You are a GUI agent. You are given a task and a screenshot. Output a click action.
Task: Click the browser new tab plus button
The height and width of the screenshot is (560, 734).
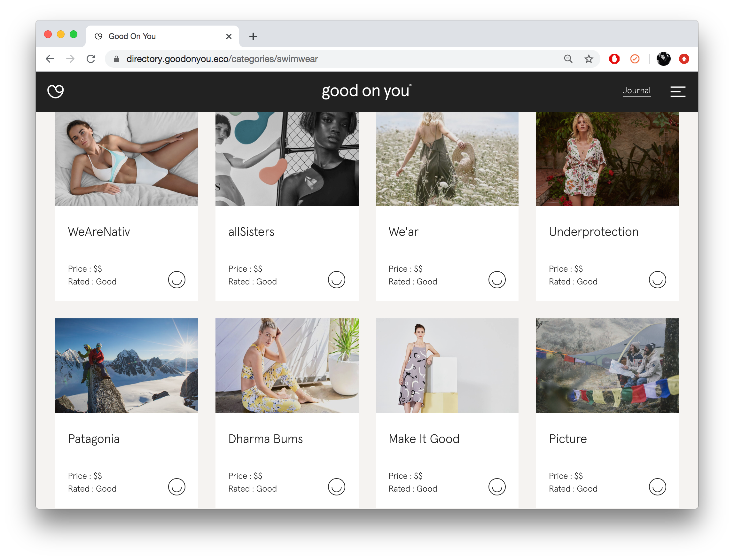pyautogui.click(x=254, y=36)
